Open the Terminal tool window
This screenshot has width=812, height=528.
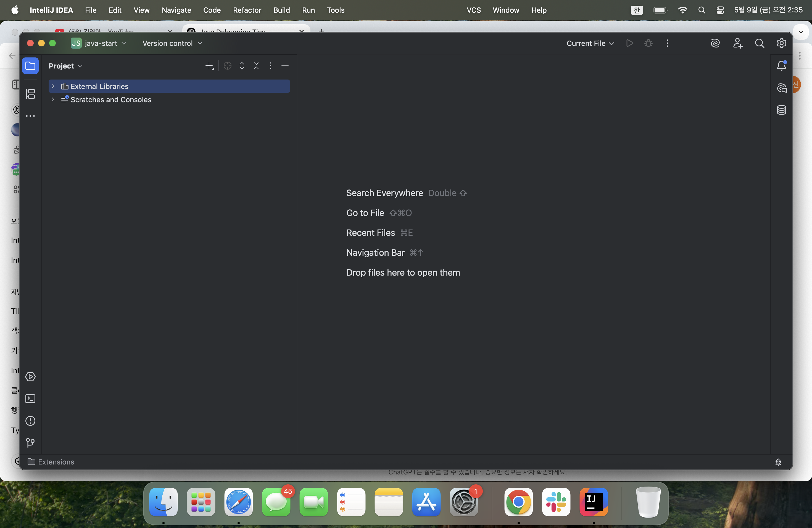30,399
